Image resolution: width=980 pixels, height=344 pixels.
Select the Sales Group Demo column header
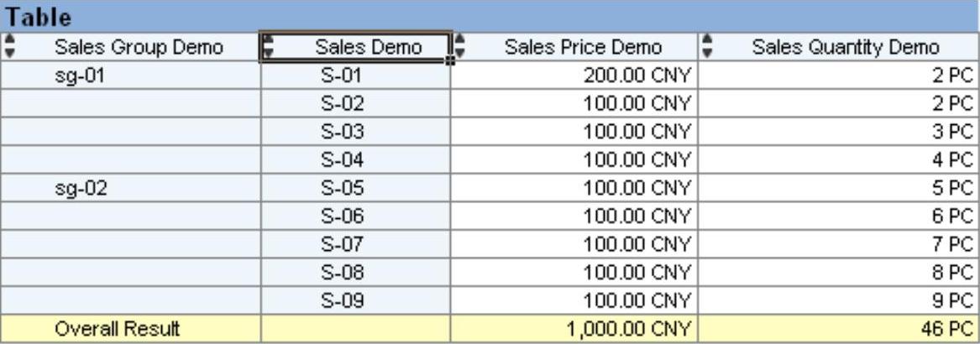pos(139,48)
